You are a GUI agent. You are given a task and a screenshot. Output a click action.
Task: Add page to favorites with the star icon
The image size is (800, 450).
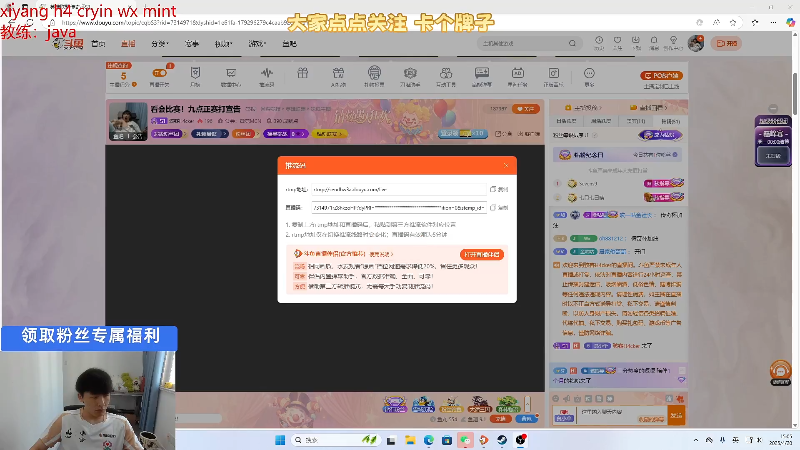[733, 22]
